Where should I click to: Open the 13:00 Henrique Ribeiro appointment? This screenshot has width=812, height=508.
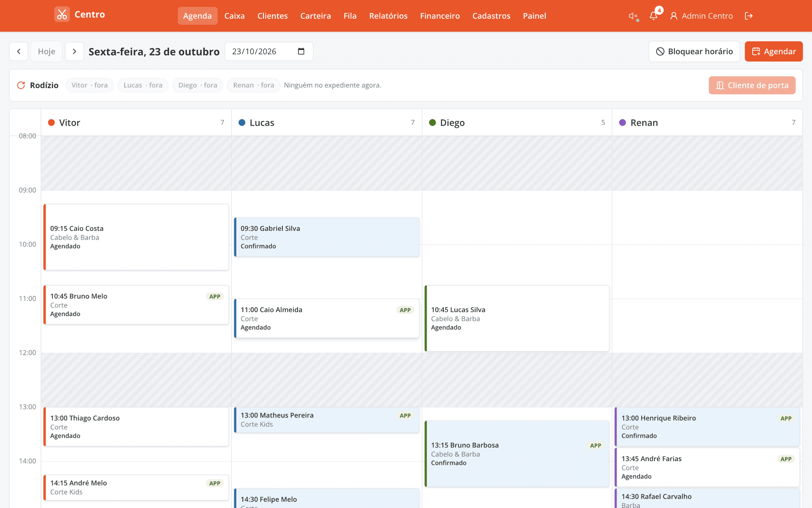[707, 427]
